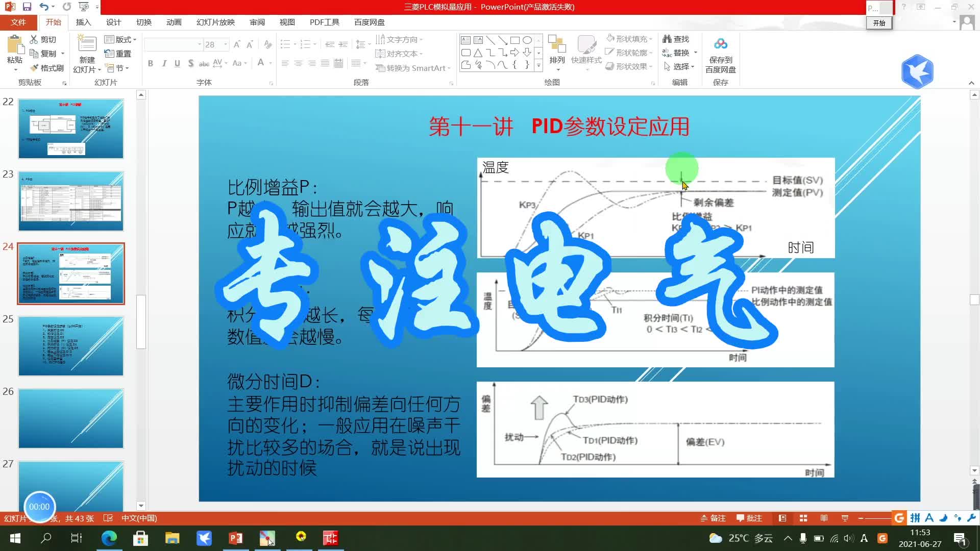Image resolution: width=980 pixels, height=551 pixels.
Task: Activate Format Painter (格式刷)
Action: 46,68
